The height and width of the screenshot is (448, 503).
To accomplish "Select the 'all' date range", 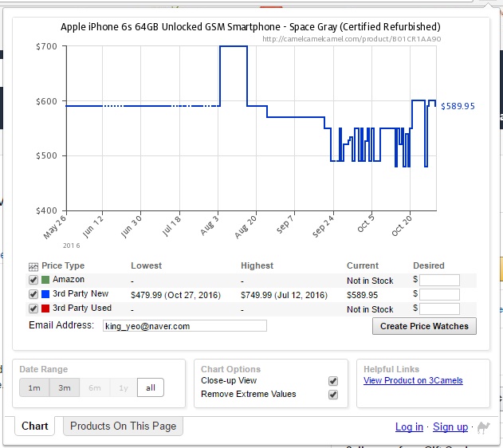I will (151, 387).
